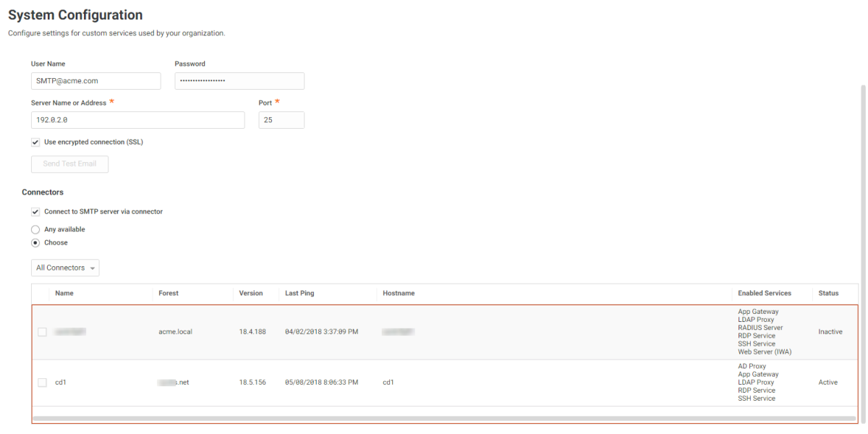Sort by the Forest column header
868x434 pixels.
click(x=169, y=294)
